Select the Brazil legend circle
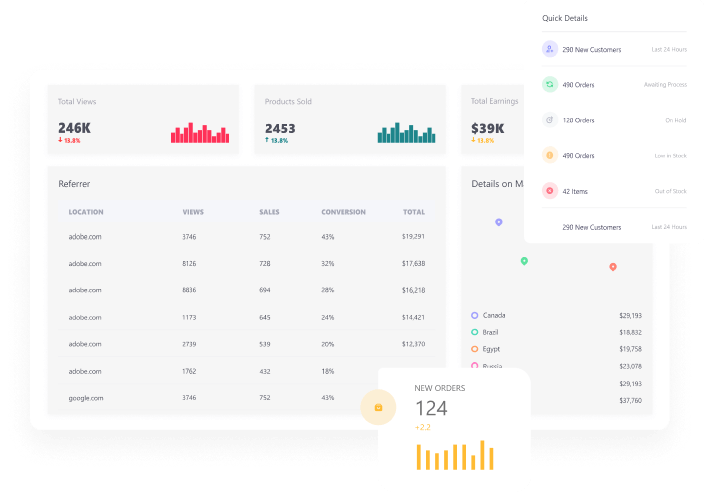 pyautogui.click(x=474, y=332)
